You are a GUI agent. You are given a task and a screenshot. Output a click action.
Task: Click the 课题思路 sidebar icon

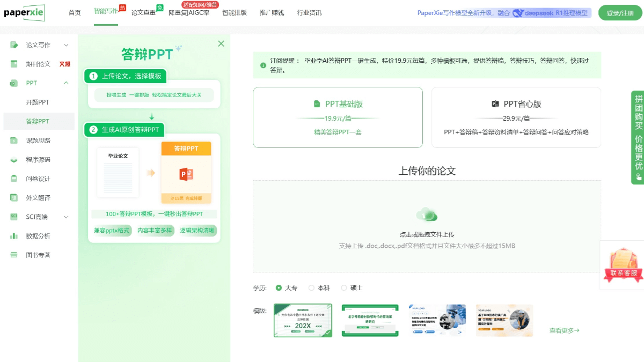14,141
